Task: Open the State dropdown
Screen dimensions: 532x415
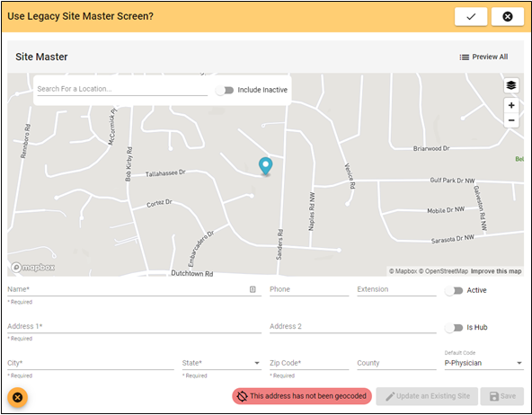Action: click(x=222, y=363)
